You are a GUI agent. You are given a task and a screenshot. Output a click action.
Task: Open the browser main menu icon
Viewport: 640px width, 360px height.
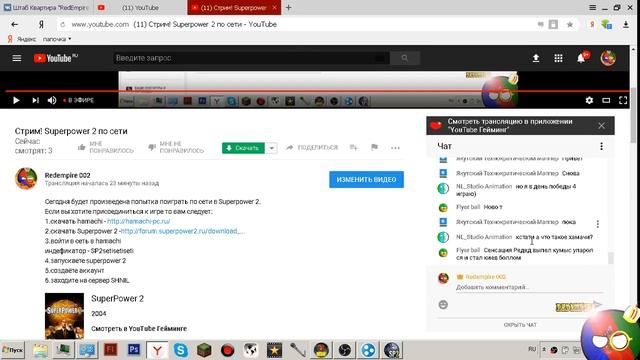click(592, 7)
